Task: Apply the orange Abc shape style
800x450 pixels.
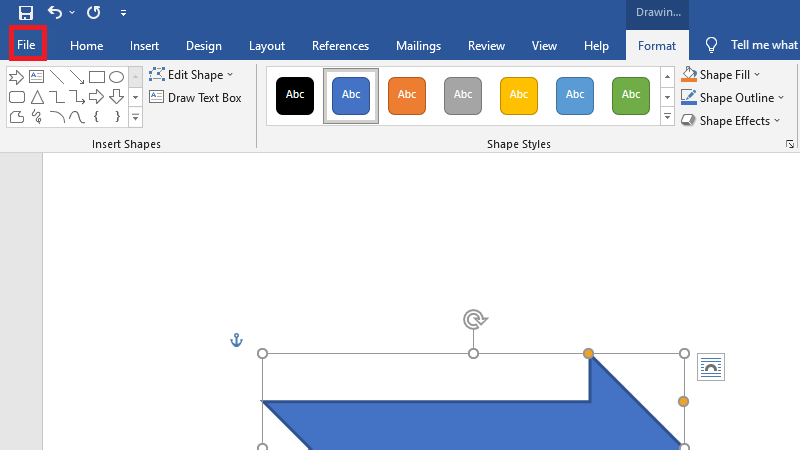Action: (407, 94)
